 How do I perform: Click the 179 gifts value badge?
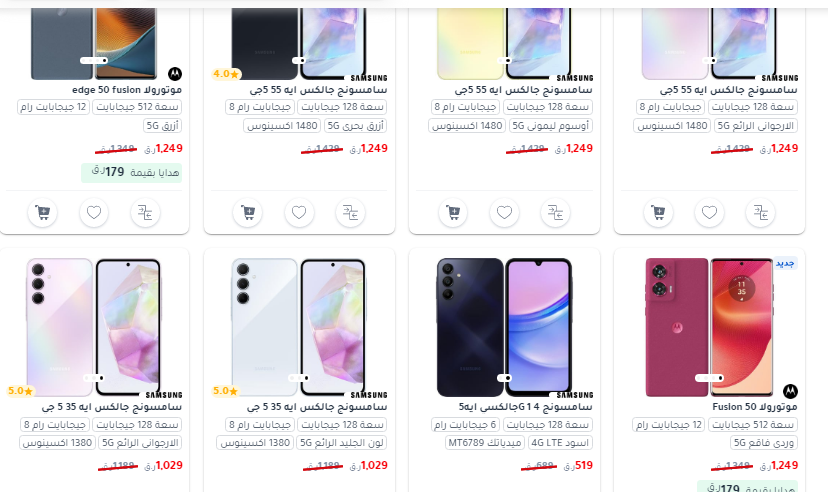[131, 173]
